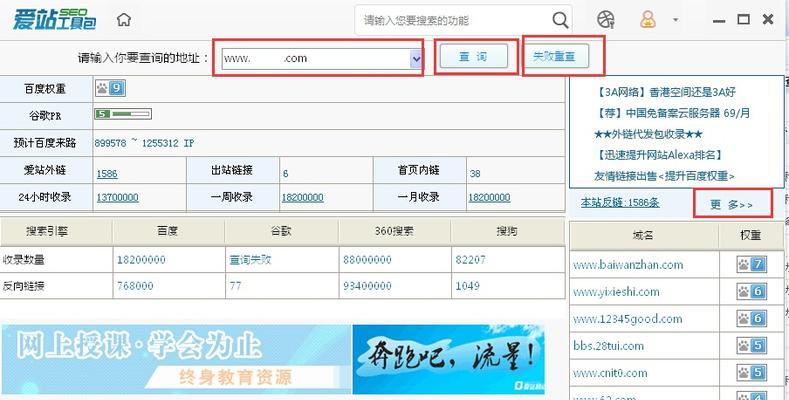Open the URL address dropdown arrow
Viewport: 789px width, 400px height.
click(416, 59)
